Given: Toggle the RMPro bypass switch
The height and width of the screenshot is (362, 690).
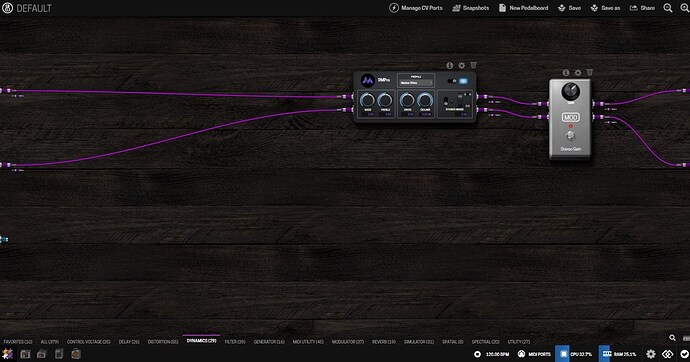Looking at the screenshot, I should [452, 81].
